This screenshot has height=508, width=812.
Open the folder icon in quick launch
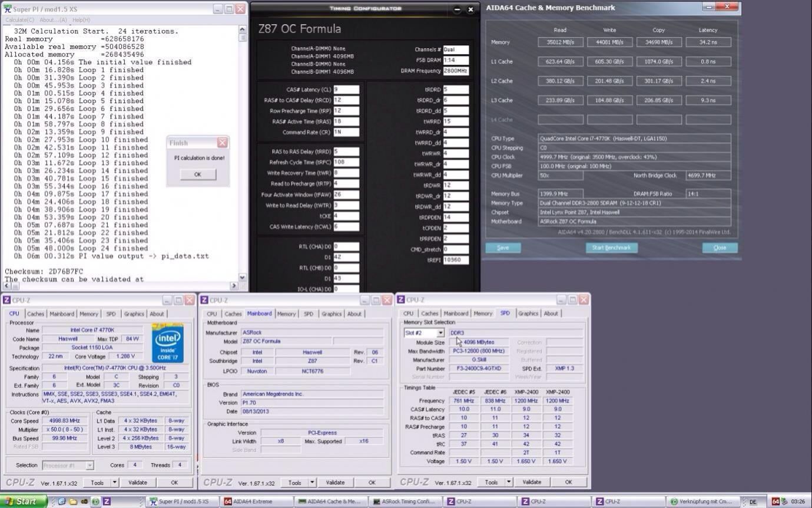pos(73,502)
